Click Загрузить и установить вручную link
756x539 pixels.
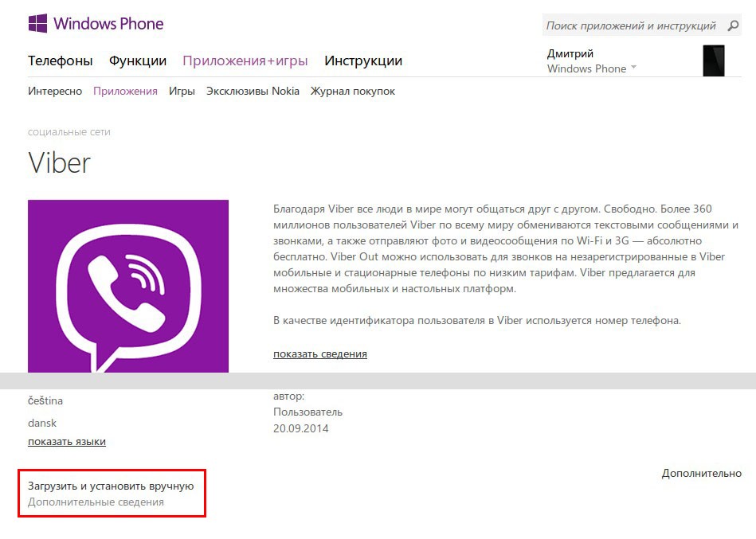click(111, 486)
